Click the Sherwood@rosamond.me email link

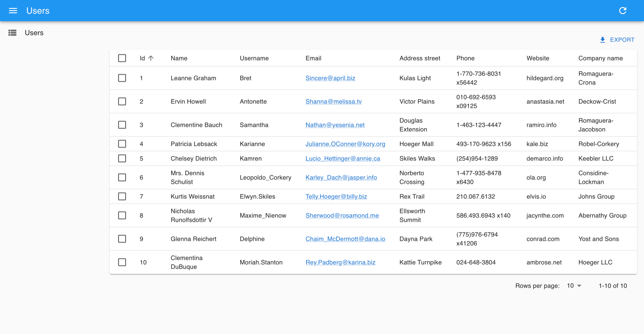click(342, 215)
